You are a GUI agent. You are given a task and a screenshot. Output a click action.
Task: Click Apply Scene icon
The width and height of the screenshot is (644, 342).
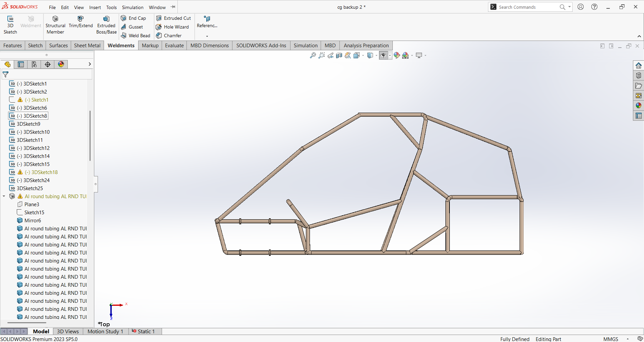point(405,55)
